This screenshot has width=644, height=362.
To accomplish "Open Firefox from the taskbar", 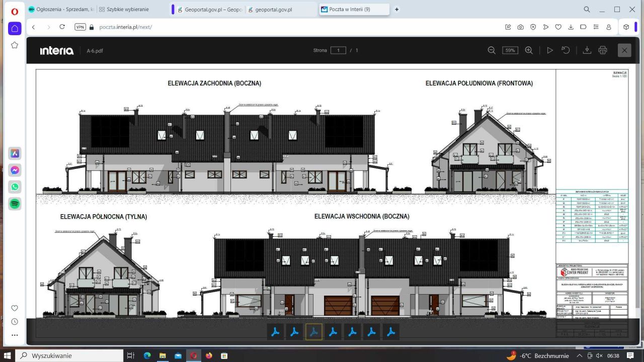I will 209,355.
